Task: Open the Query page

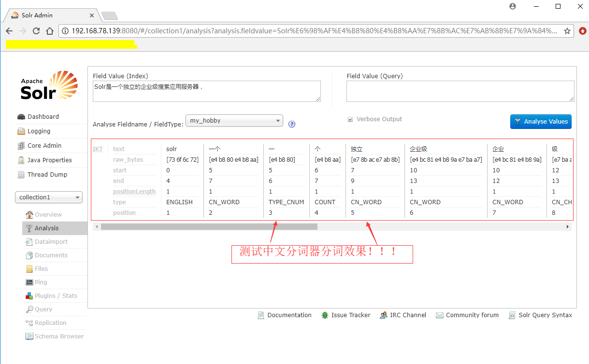Action: tap(43, 309)
